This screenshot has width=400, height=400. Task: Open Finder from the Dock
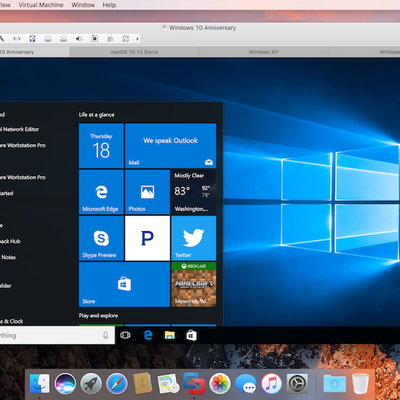(40, 383)
